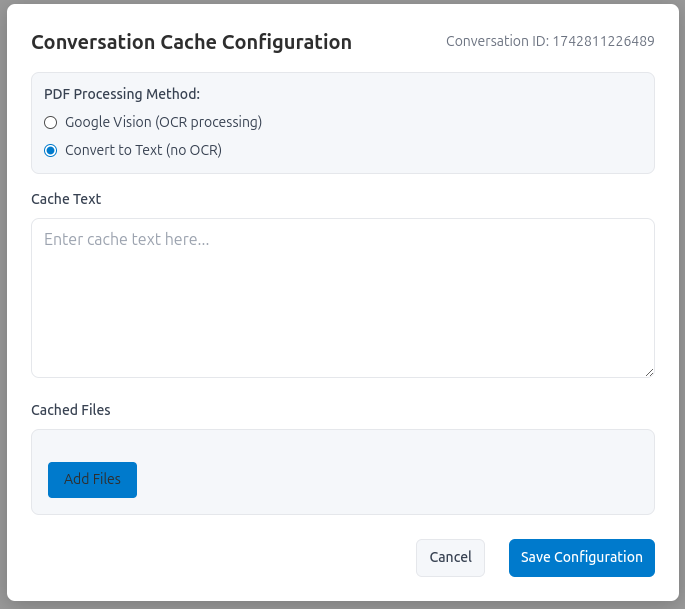The height and width of the screenshot is (609, 685).
Task: Click the 'Cached Files' section label
Action: click(70, 410)
